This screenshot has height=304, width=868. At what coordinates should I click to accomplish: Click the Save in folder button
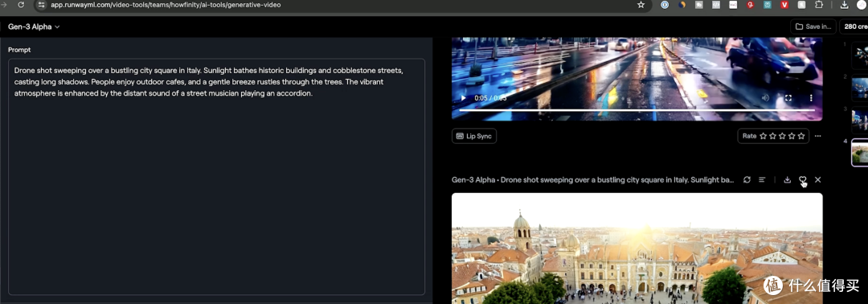click(813, 27)
